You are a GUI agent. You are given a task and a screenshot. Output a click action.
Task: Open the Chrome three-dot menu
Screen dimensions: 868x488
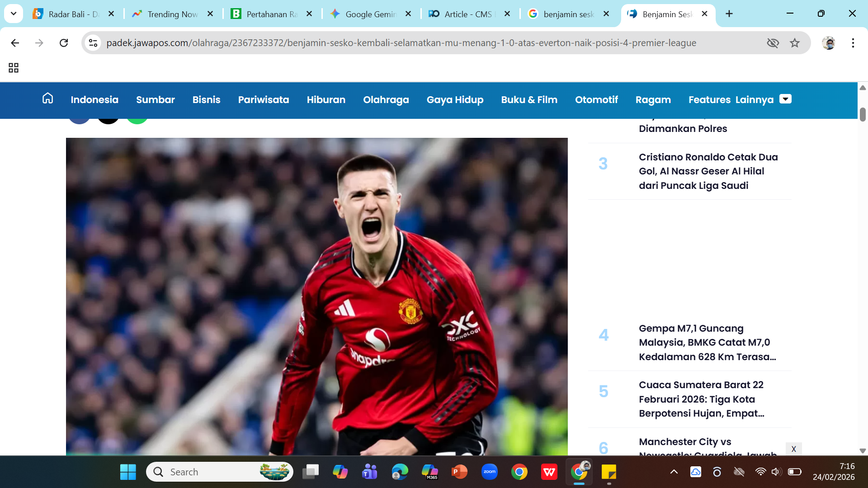[853, 43]
